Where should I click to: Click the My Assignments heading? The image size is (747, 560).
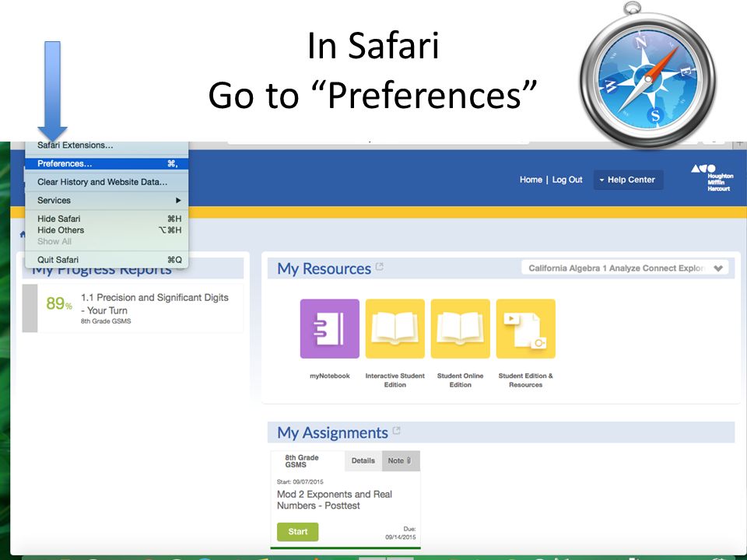point(332,432)
